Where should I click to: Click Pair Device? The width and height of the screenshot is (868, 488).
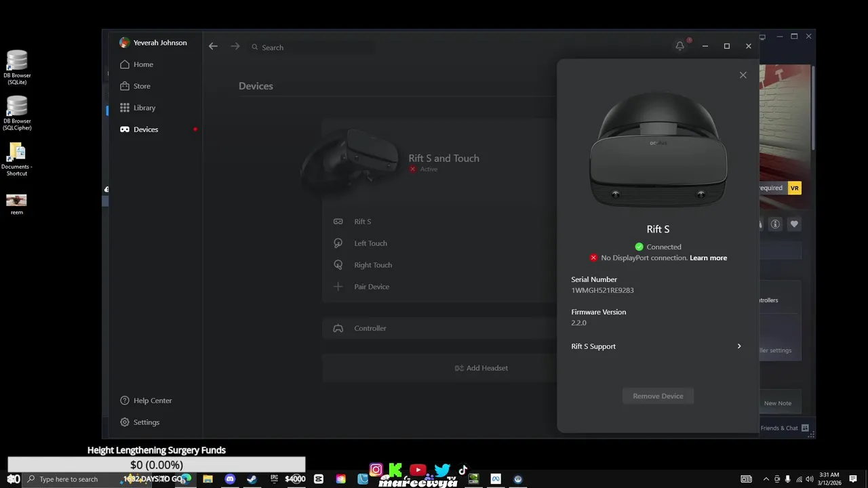pyautogui.click(x=439, y=287)
